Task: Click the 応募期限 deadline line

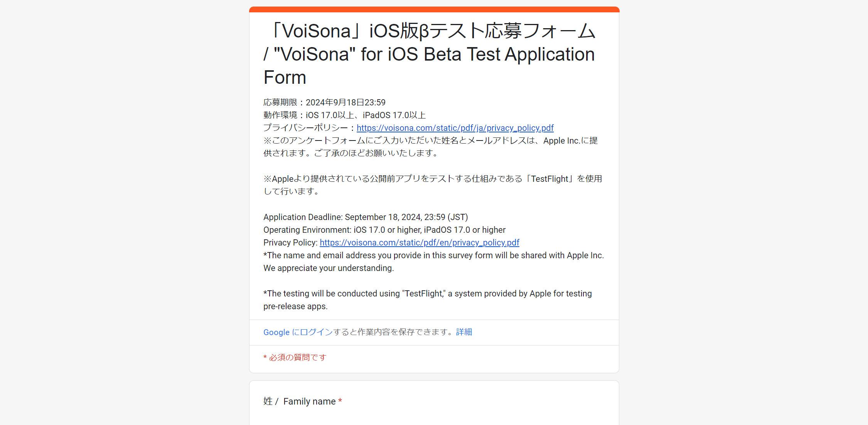Action: (324, 102)
